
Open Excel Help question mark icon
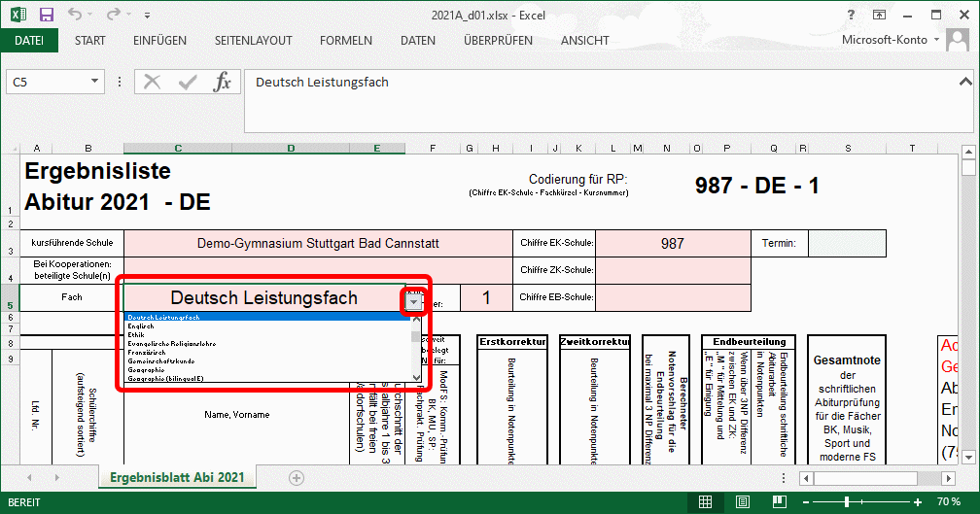click(849, 16)
